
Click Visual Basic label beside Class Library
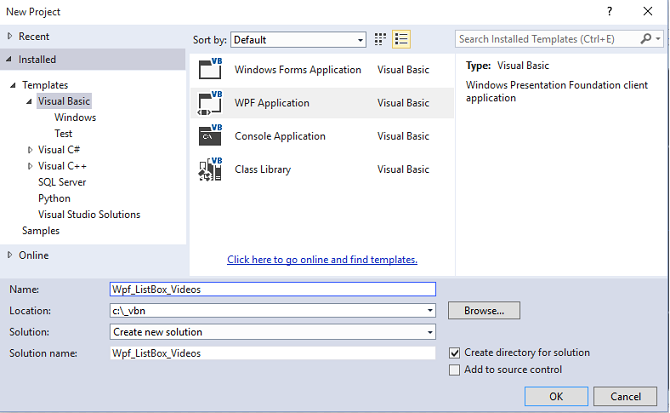click(403, 170)
